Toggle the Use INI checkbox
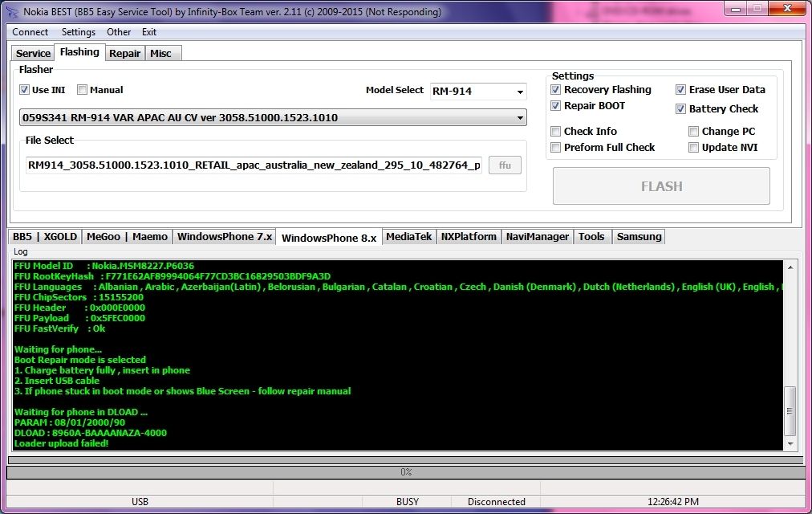This screenshot has height=514, width=812. (x=24, y=90)
